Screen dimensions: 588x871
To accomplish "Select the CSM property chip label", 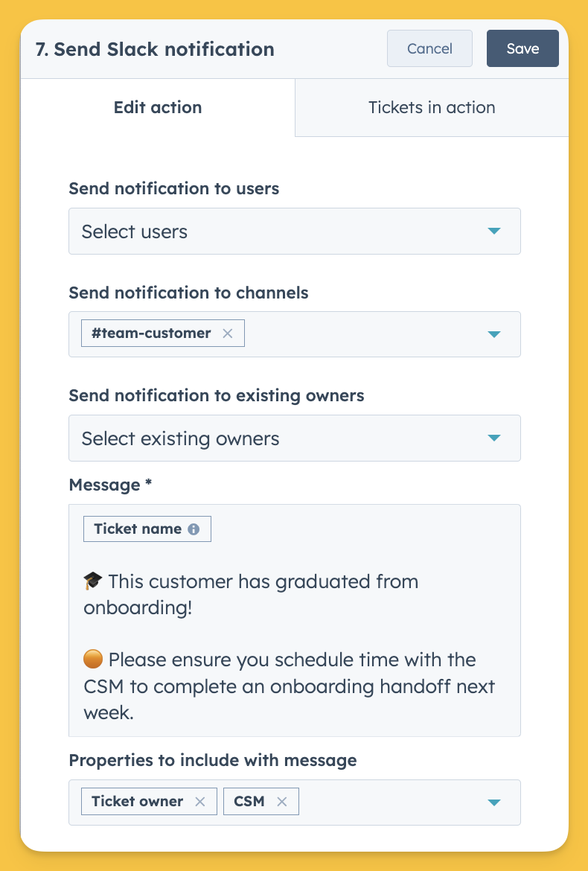I will coord(249,802).
